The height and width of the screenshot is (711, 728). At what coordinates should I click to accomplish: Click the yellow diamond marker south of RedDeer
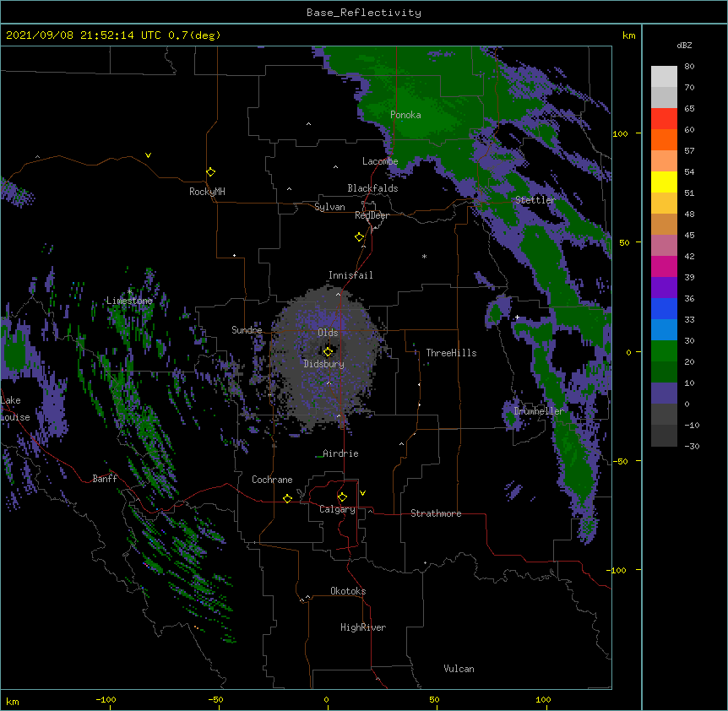360,237
